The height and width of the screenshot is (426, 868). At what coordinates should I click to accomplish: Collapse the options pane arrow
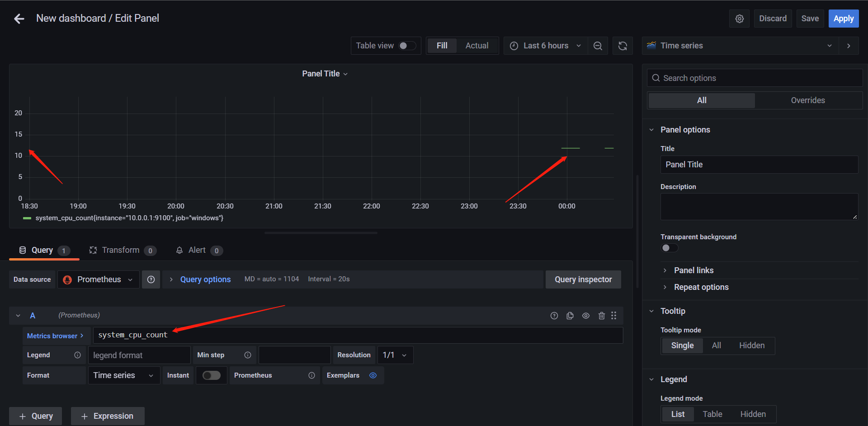(849, 46)
